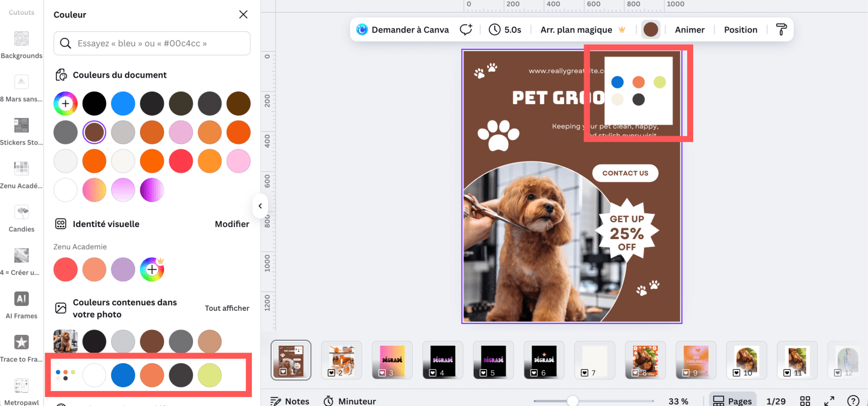
Task: Close the Couleur panel
Action: pyautogui.click(x=243, y=14)
